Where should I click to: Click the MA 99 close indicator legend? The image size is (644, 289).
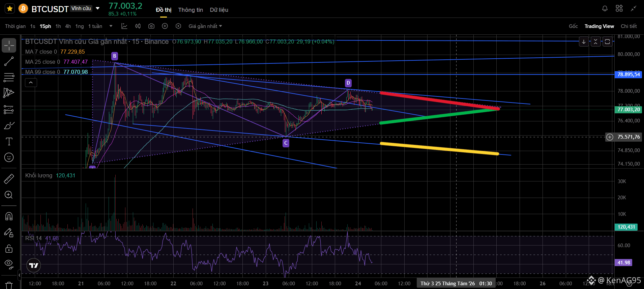pyautogui.click(x=56, y=72)
